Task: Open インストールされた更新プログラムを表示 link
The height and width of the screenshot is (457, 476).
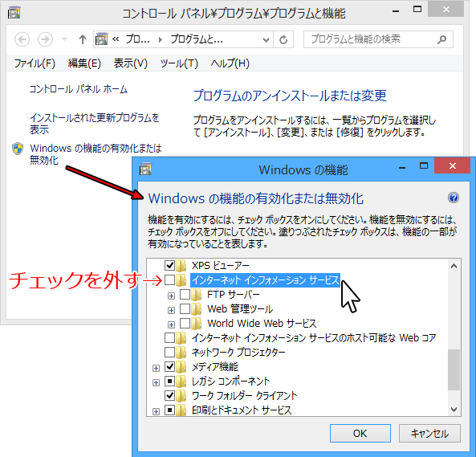Action: tap(95, 124)
